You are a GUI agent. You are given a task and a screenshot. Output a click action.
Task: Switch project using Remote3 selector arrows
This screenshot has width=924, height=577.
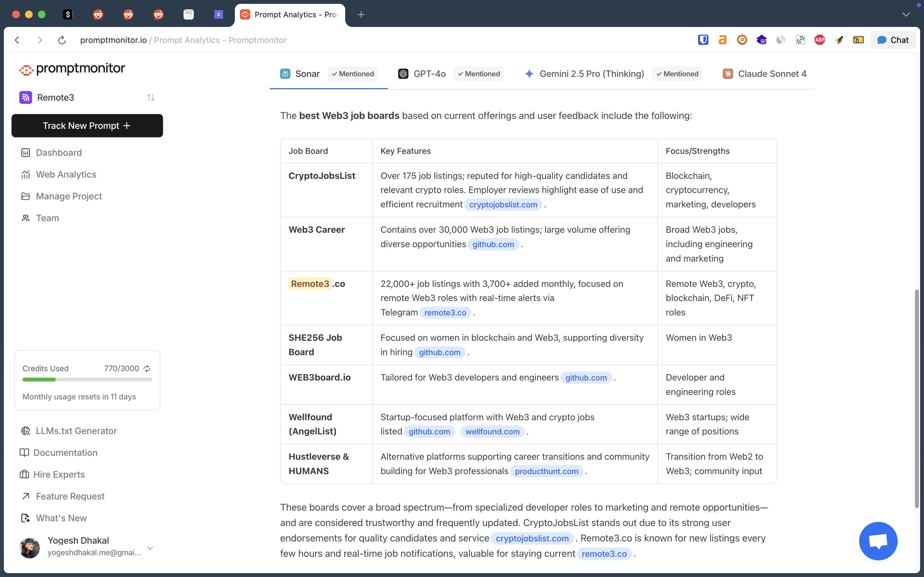tap(150, 98)
